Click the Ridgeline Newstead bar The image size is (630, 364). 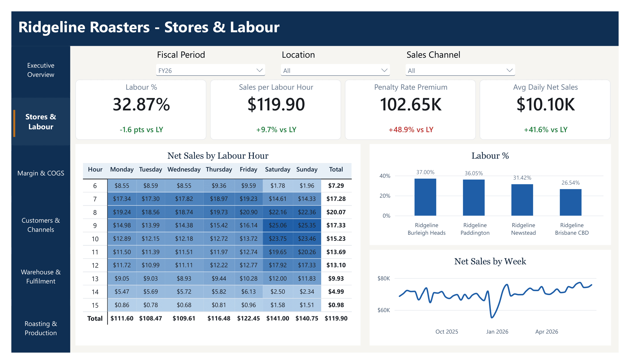[x=522, y=200]
